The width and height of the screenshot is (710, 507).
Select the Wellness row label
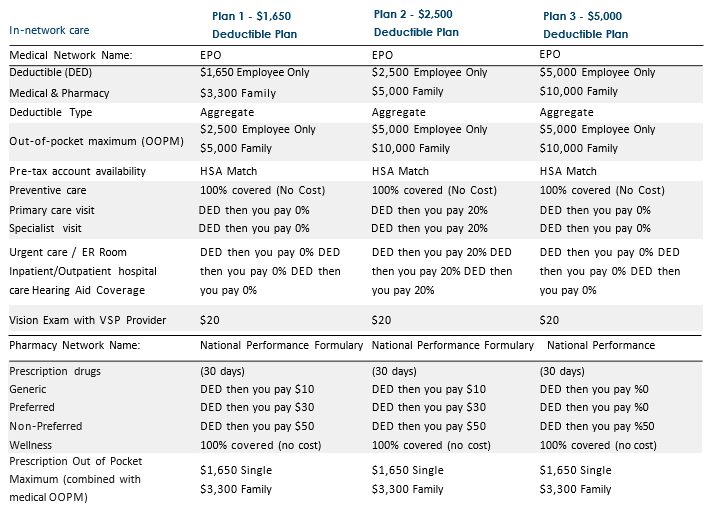click(29, 445)
